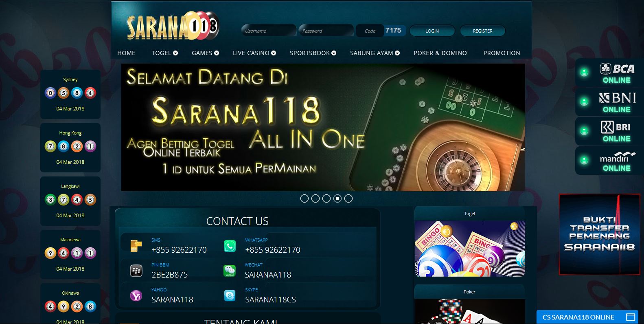
Task: Click the Skype ID SARANA118CS
Action: 270,300
